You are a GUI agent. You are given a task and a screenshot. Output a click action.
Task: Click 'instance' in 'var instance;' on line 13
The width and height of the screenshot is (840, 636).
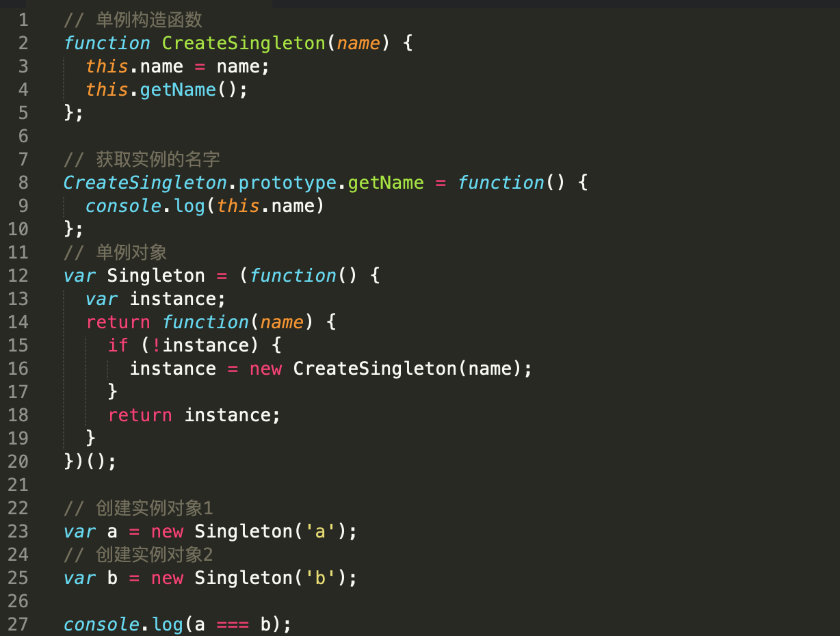[172, 298]
